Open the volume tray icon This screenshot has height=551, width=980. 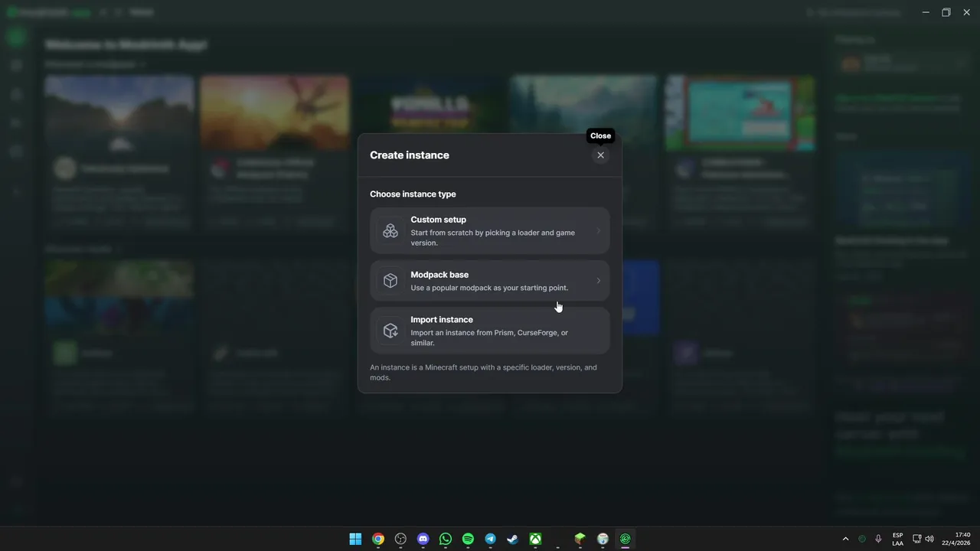click(929, 539)
